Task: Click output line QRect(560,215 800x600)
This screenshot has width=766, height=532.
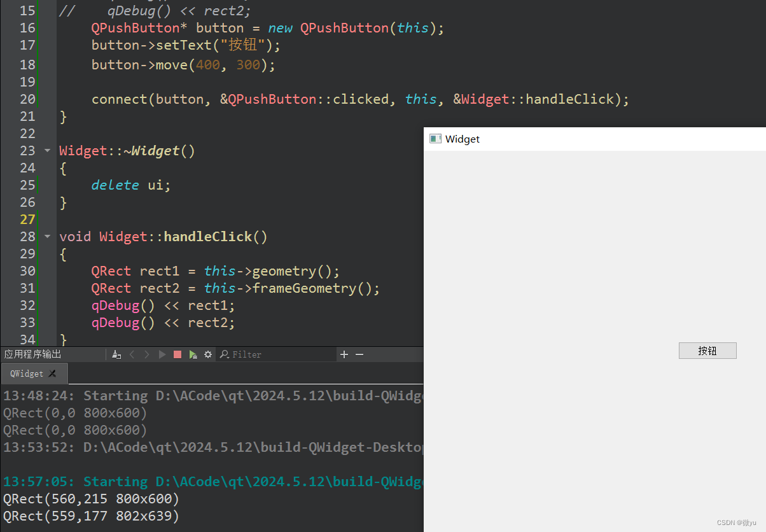Action: 92,499
